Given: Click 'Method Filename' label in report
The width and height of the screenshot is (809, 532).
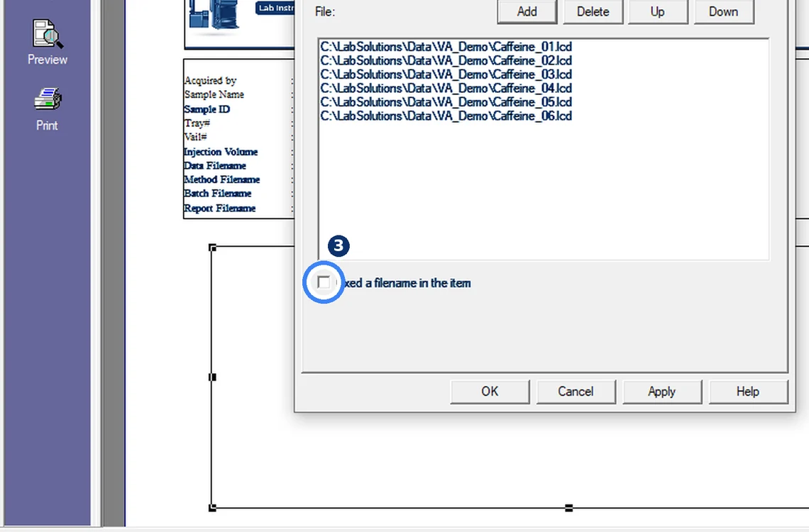Looking at the screenshot, I should pos(222,180).
